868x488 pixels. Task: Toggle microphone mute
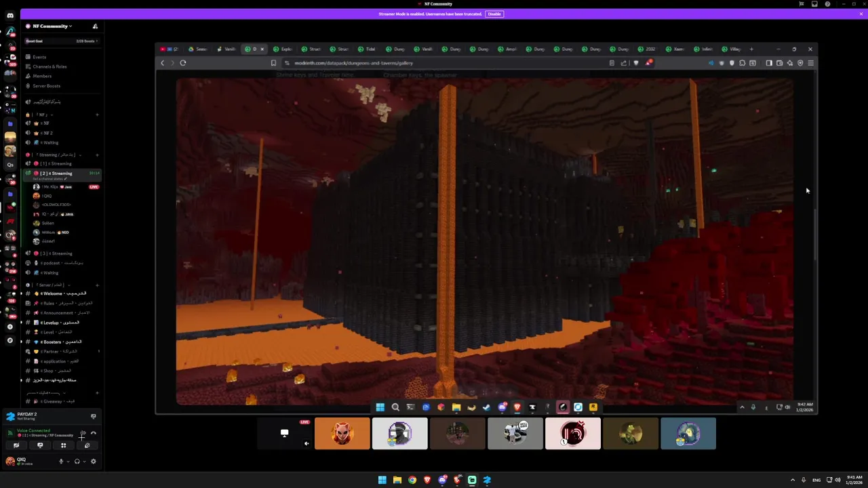point(60,462)
